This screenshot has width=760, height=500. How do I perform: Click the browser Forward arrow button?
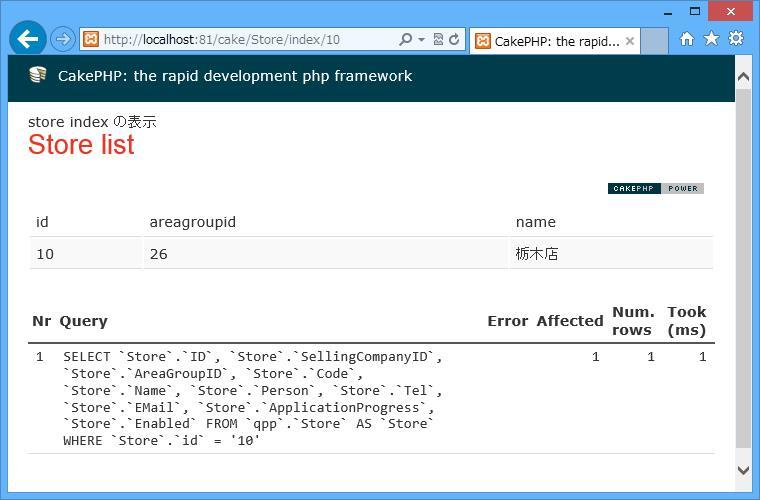[62, 40]
